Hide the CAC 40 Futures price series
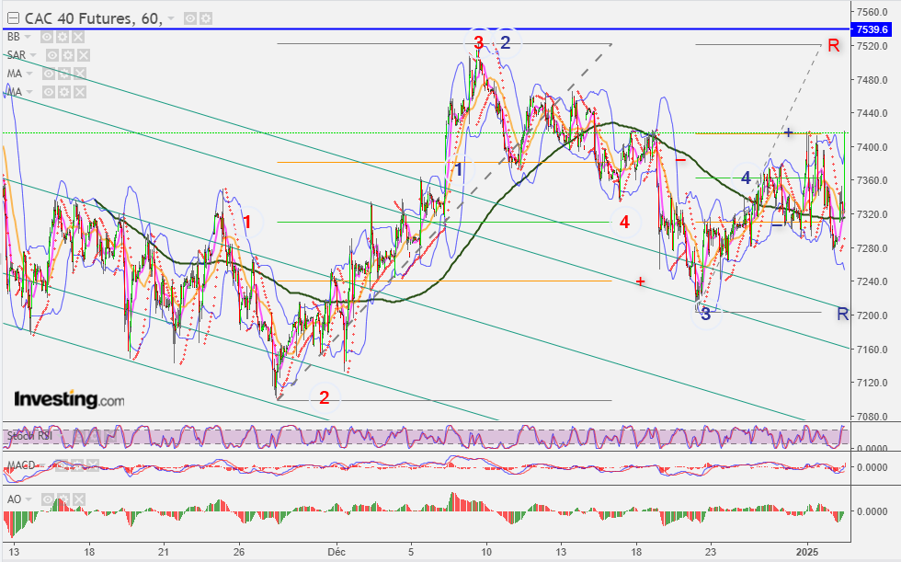Image resolution: width=924 pixels, height=562 pixels. coord(189,19)
